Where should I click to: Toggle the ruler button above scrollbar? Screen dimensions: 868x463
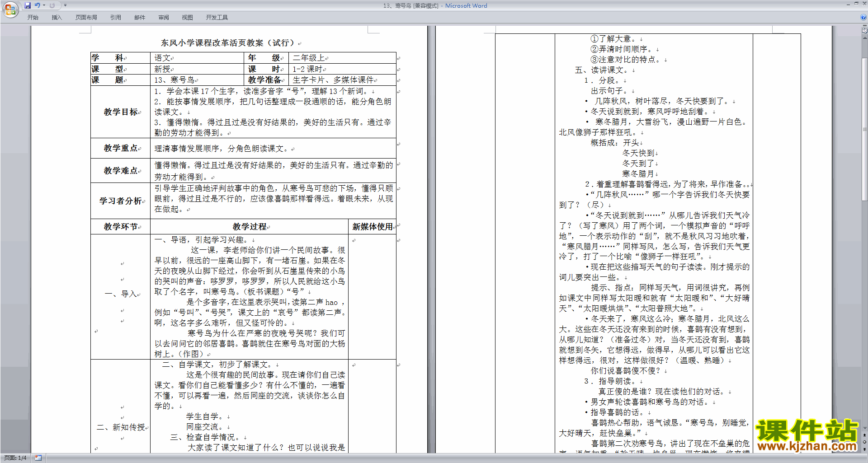(864, 31)
